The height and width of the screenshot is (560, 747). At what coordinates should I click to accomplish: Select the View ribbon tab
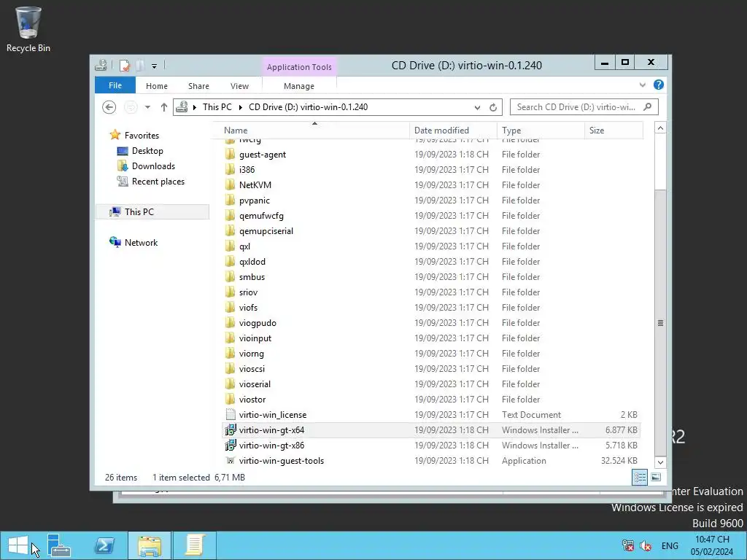(x=239, y=86)
